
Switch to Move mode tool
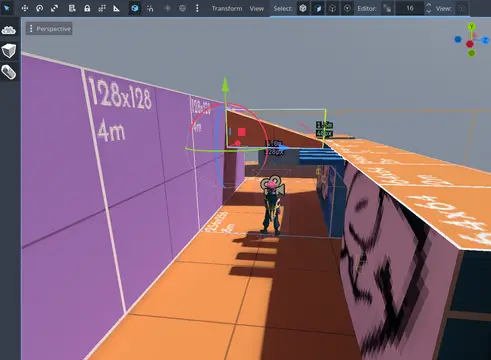coord(25,8)
